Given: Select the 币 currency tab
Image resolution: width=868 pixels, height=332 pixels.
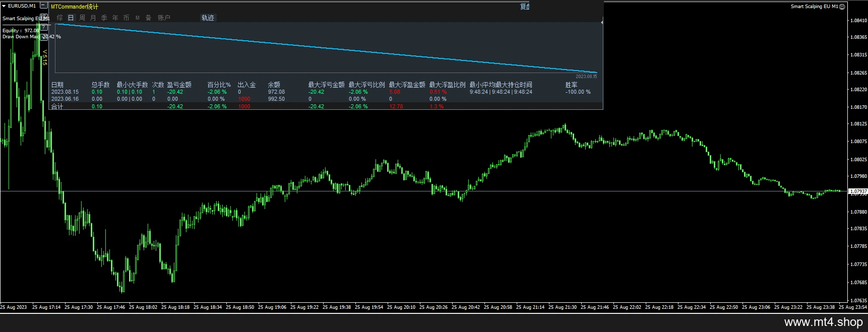Looking at the screenshot, I should click(x=127, y=18).
